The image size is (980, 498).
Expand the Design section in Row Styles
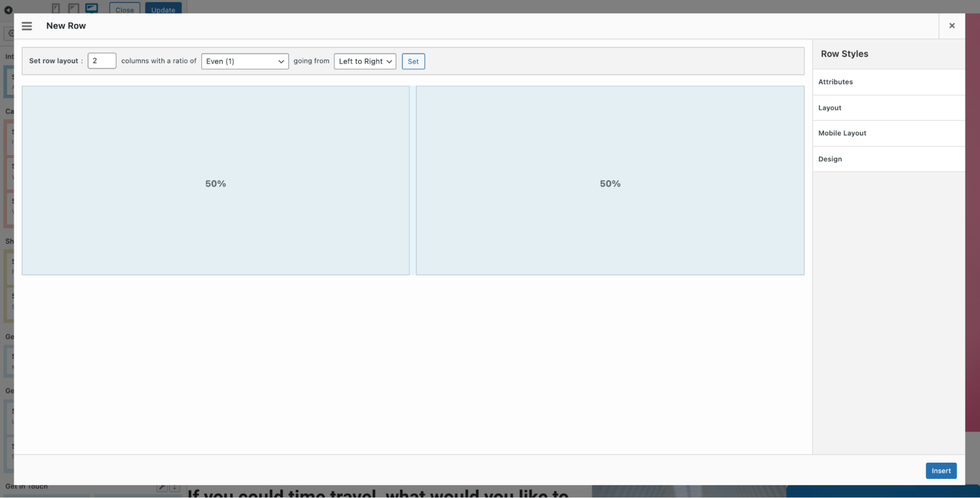point(888,159)
